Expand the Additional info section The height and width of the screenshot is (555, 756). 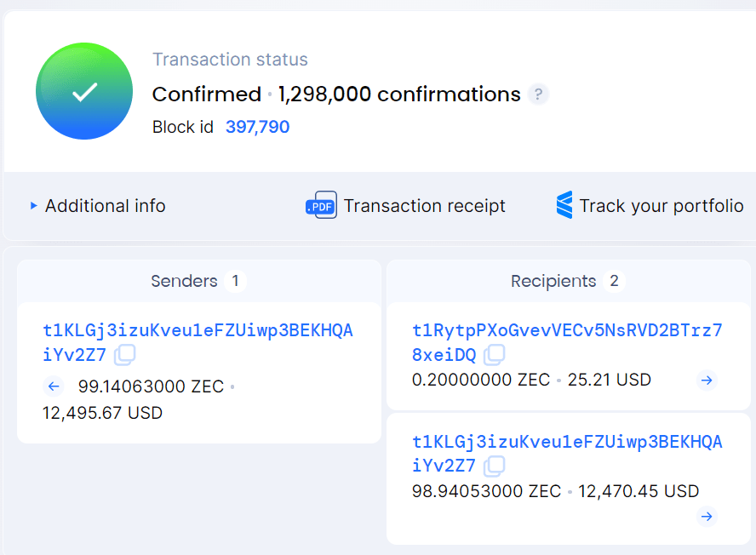(x=97, y=206)
